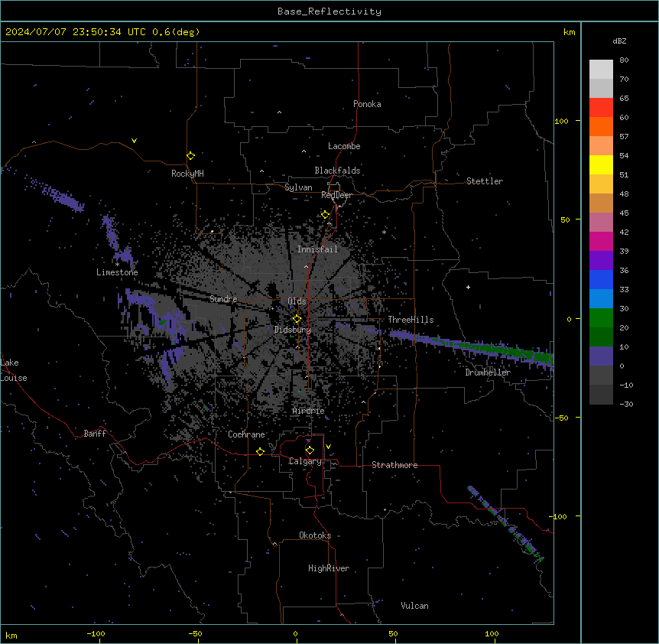The image size is (659, 644).
Task: Click the Sundre label
Action: [223, 299]
